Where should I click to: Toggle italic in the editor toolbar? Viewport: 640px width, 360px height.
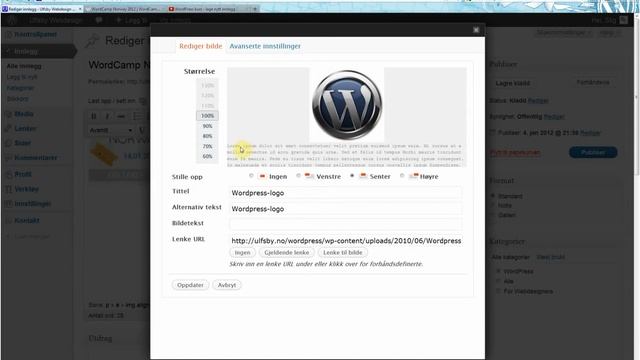pos(107,117)
